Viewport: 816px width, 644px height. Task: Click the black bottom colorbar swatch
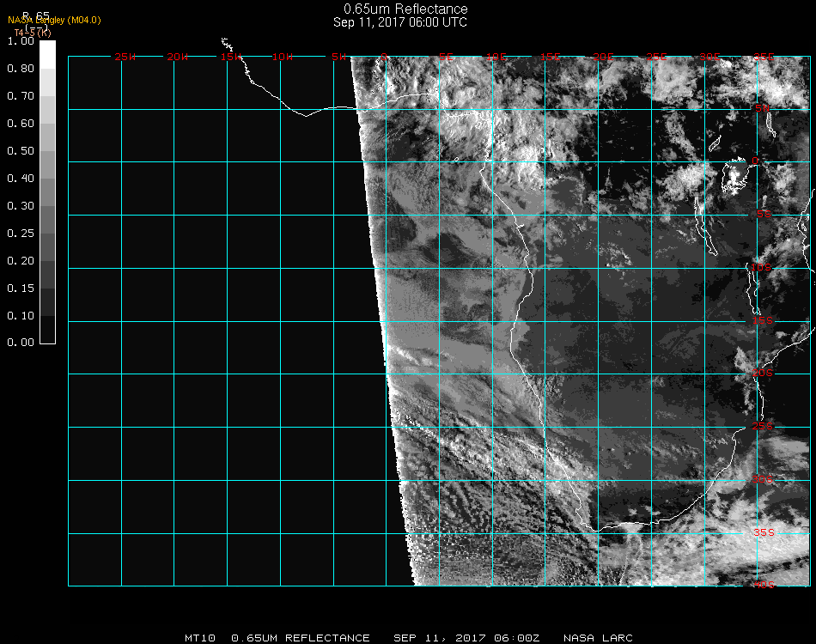coord(47,330)
